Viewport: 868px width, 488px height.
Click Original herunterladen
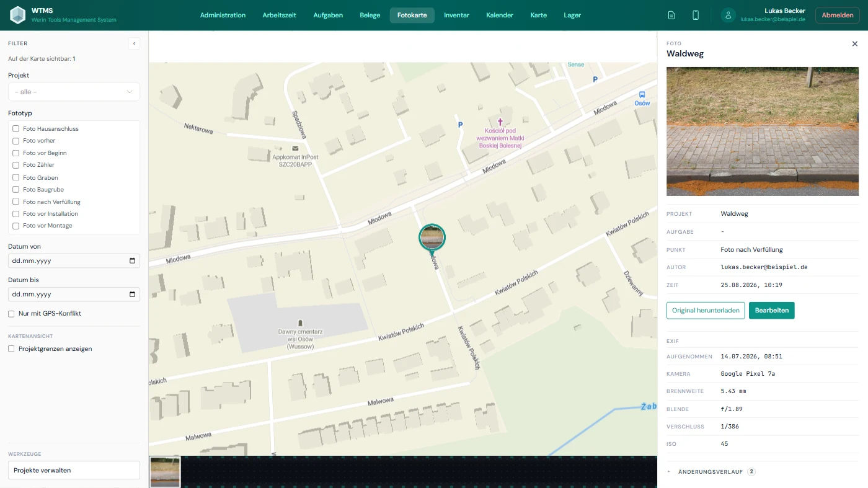(706, 311)
